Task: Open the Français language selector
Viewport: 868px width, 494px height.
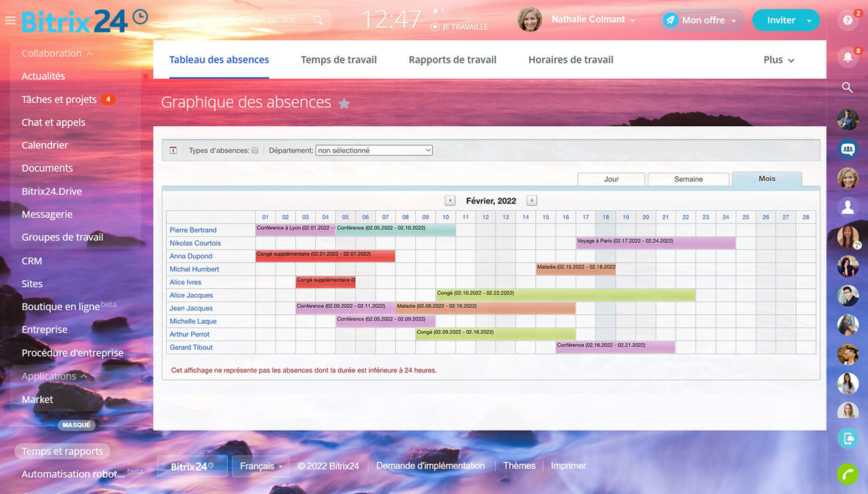Action: coord(261,466)
